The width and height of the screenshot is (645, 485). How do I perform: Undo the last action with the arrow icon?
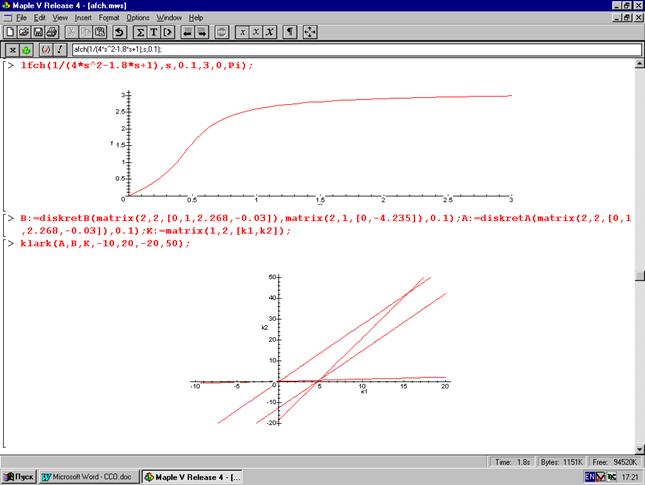click(x=119, y=32)
